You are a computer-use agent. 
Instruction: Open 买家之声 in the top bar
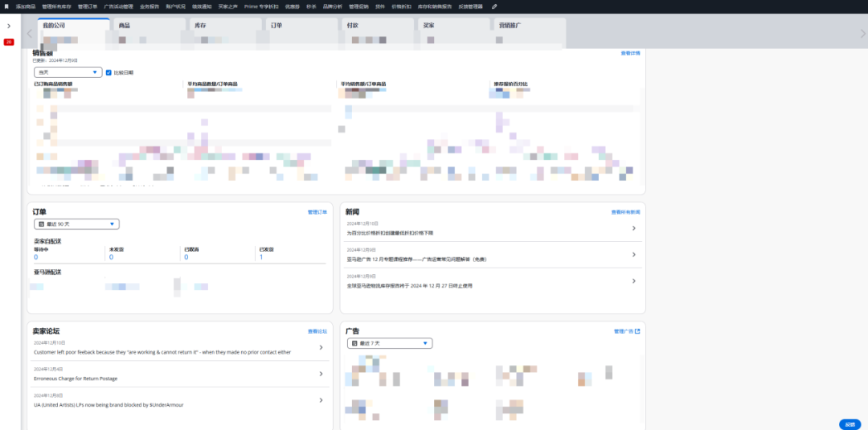pyautogui.click(x=228, y=6)
